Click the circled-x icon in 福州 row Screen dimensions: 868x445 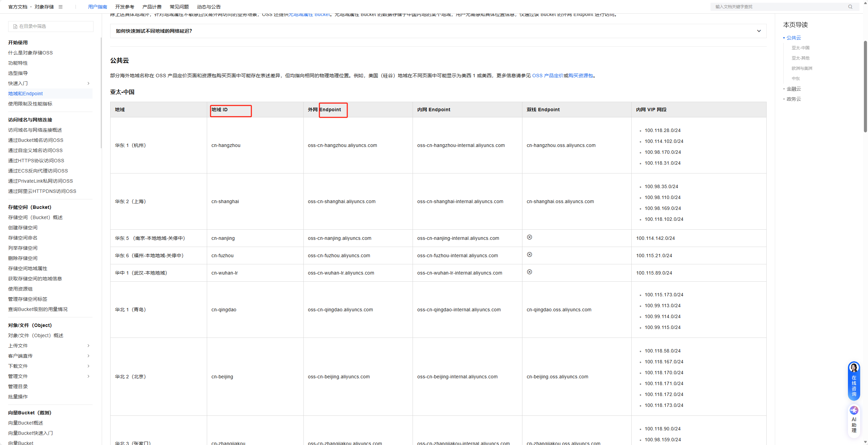(530, 254)
